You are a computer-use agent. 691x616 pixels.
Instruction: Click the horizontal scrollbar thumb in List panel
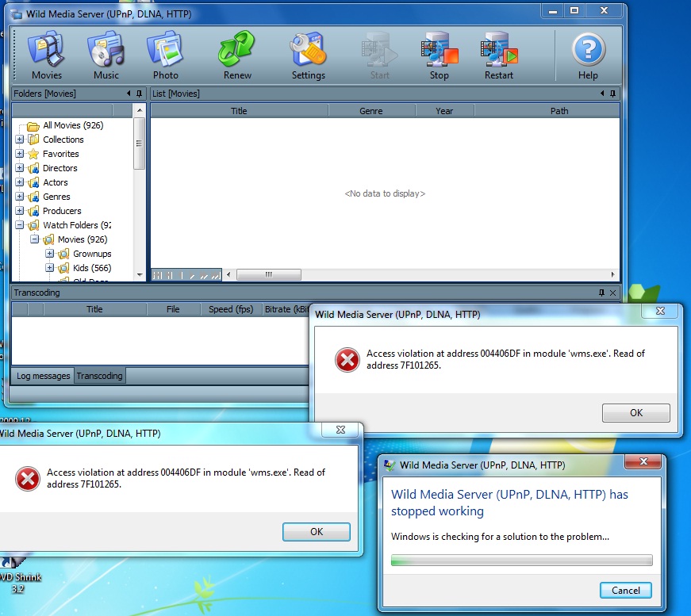click(x=269, y=275)
